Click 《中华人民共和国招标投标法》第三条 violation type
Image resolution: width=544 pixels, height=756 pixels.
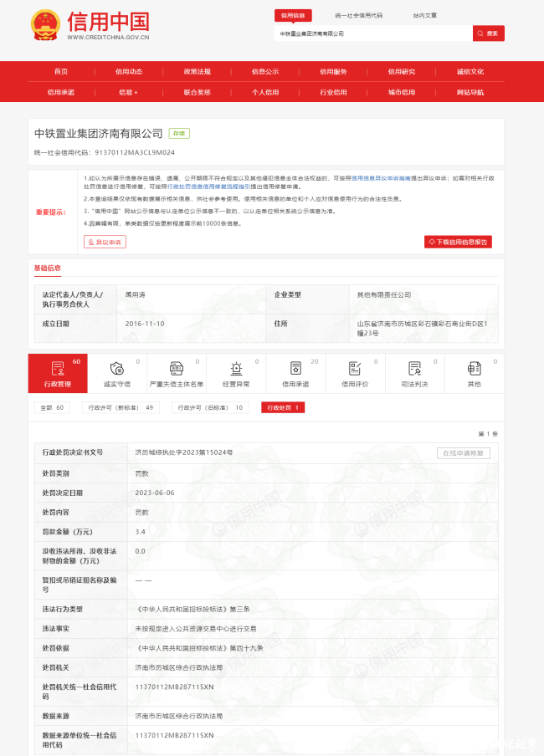(x=192, y=610)
